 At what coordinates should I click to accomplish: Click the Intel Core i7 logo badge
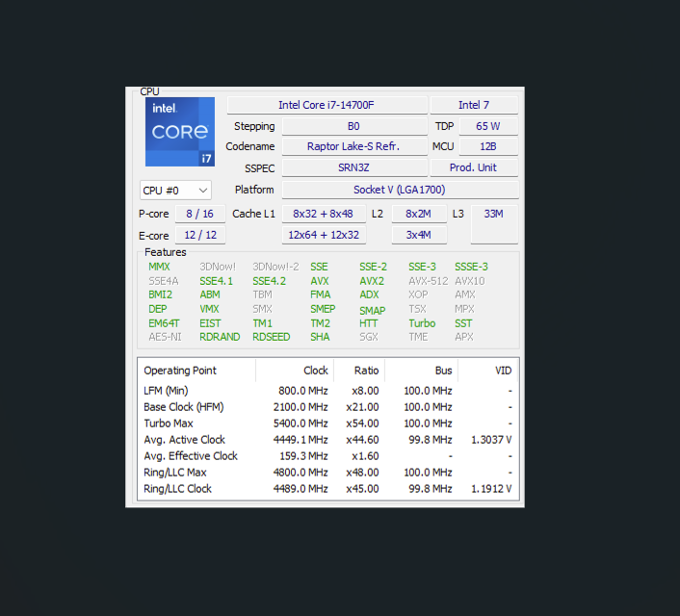click(180, 132)
